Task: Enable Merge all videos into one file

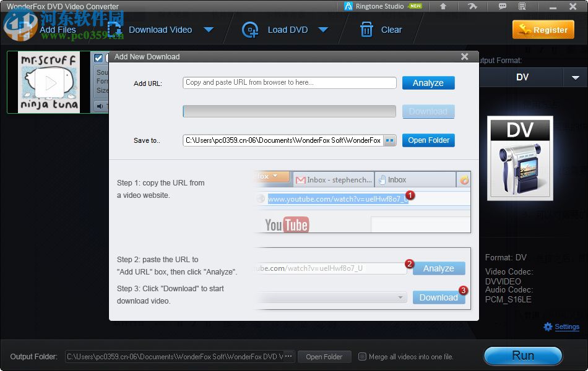Action: [x=361, y=357]
